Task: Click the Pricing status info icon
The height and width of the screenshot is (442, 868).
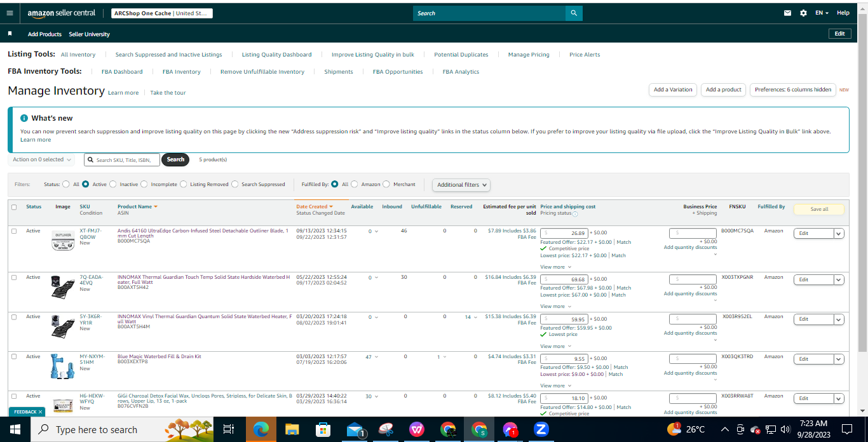Action: pyautogui.click(x=575, y=213)
